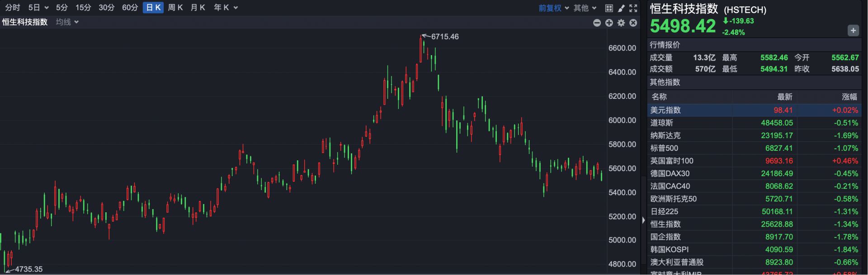Sort index list by 涨幅 column
The image size is (868, 275).
pyautogui.click(x=849, y=97)
